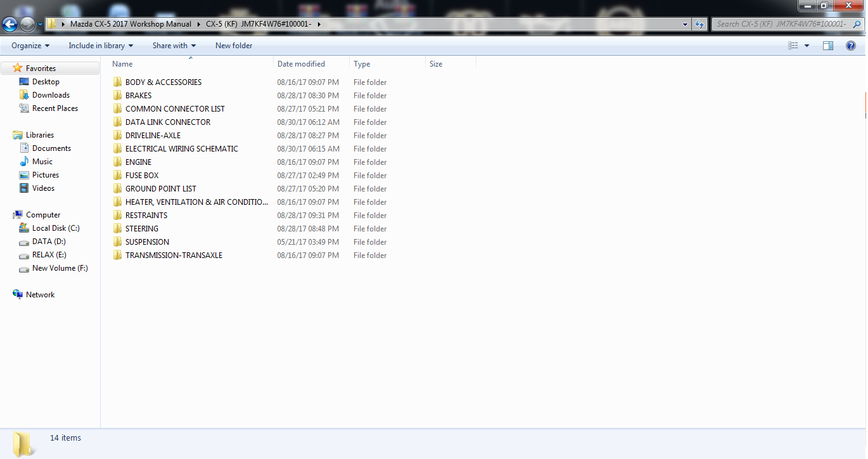
Task: Select BODY & ACCESSORIES folder icon
Action: (117, 82)
